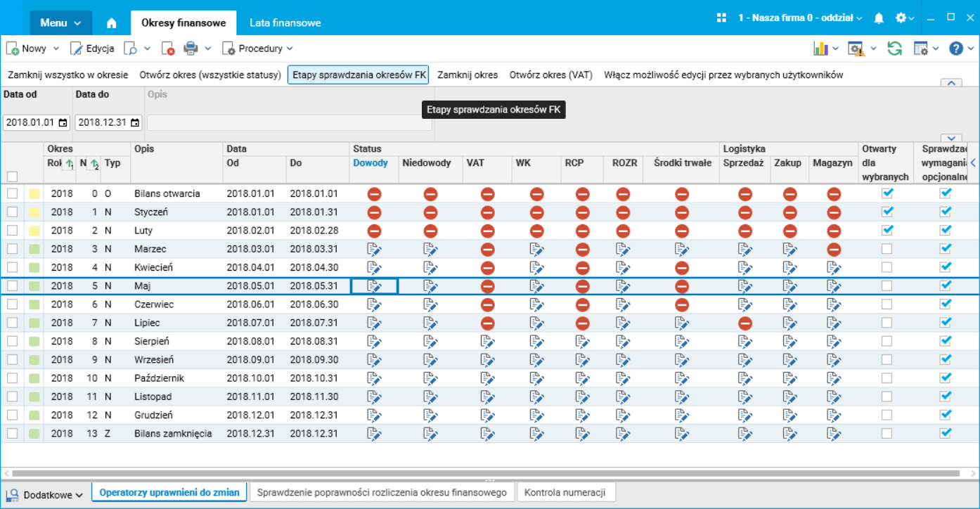Click the four-square apps grid icon
Screen dimensions: 980x509
721,18
